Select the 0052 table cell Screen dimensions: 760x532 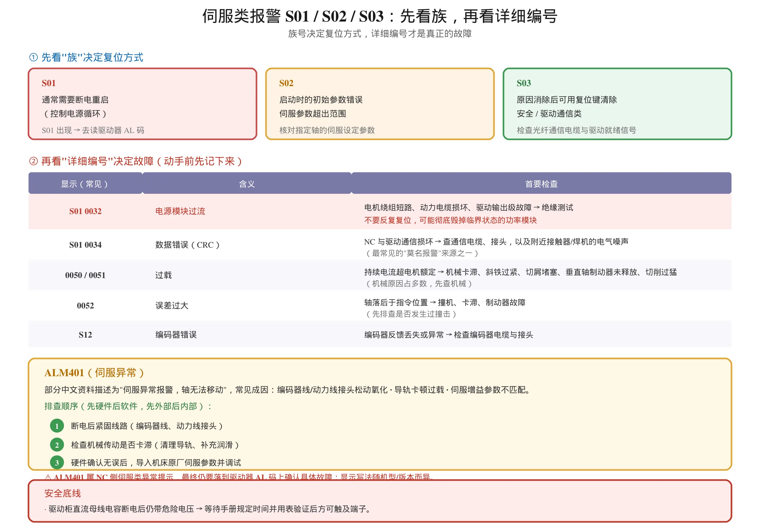pyautogui.click(x=85, y=306)
